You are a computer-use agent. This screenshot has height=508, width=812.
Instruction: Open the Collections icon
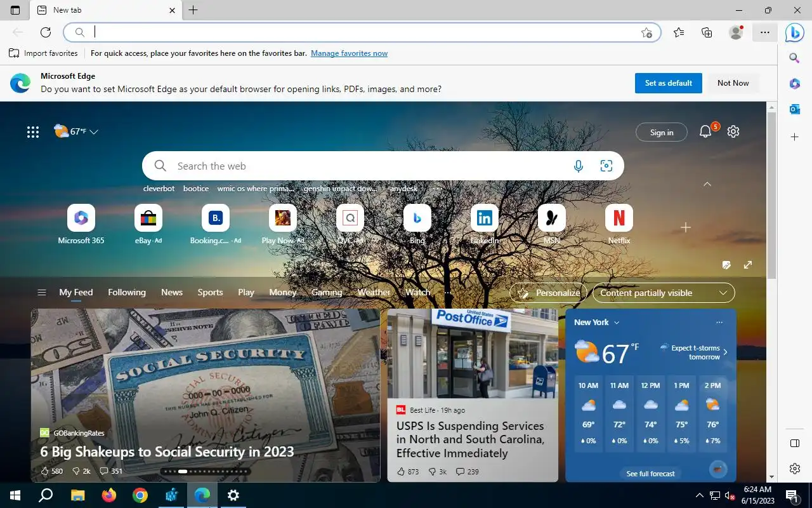(x=707, y=32)
